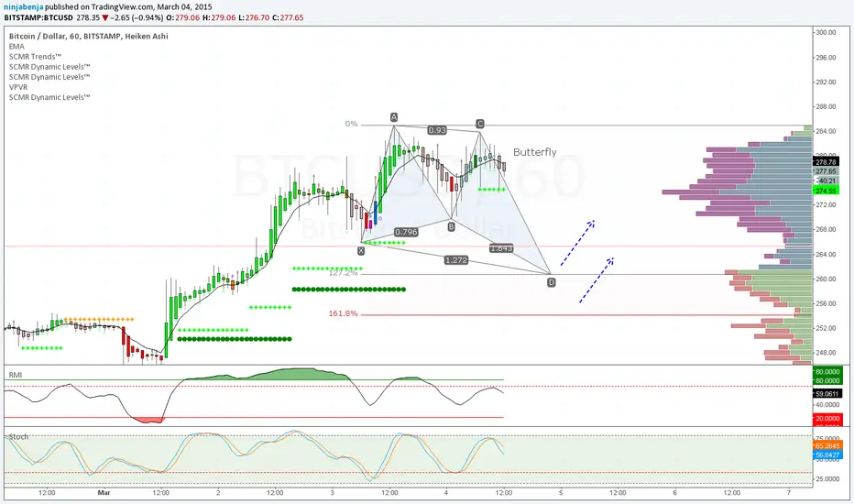This screenshot has height=504, width=854.
Task: Click the 0% Fibonacci level label
Action: (x=351, y=124)
